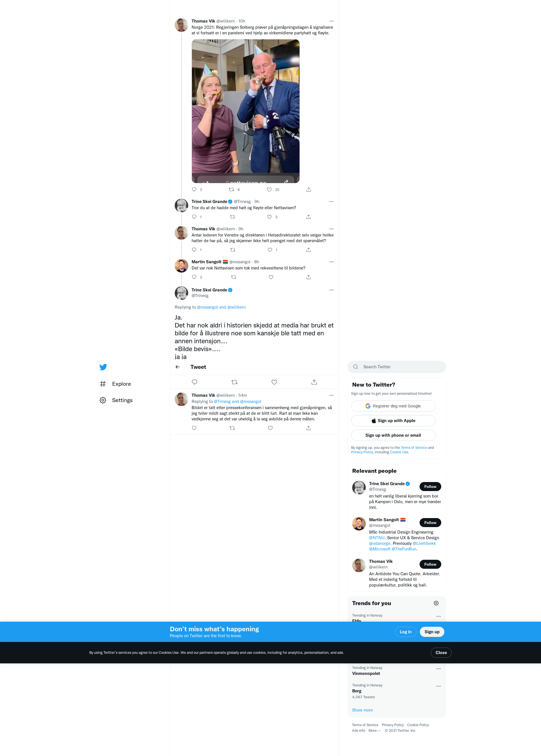Follow Trine Skei Grande in Relevant people

point(430,487)
